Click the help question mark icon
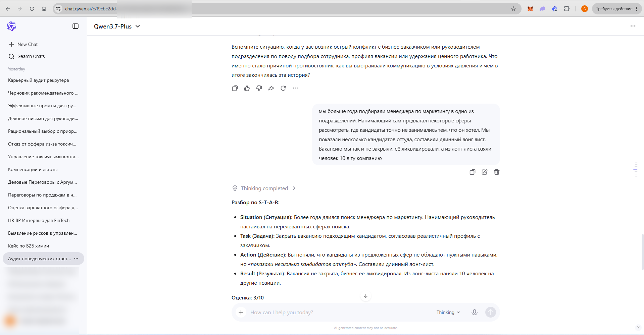Image resolution: width=644 pixels, height=335 pixels. point(638,328)
